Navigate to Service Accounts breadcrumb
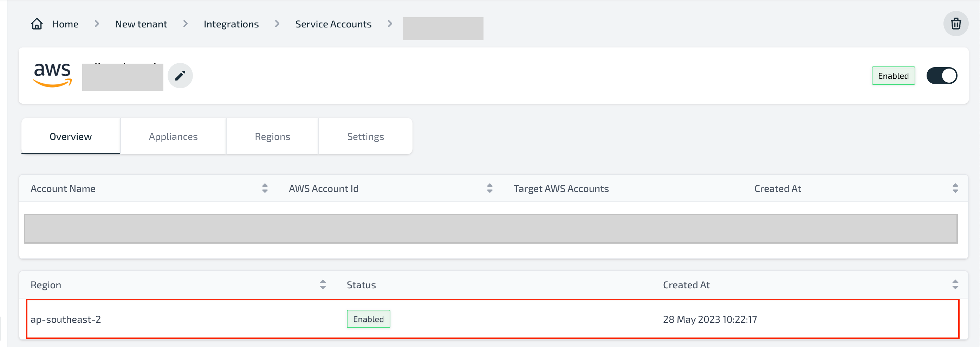This screenshot has height=347, width=980. [x=333, y=24]
